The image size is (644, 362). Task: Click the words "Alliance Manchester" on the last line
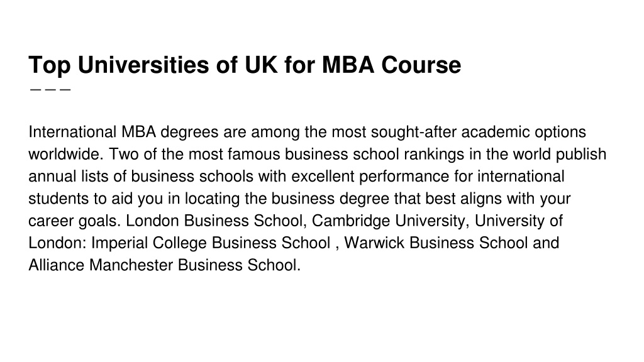101,265
